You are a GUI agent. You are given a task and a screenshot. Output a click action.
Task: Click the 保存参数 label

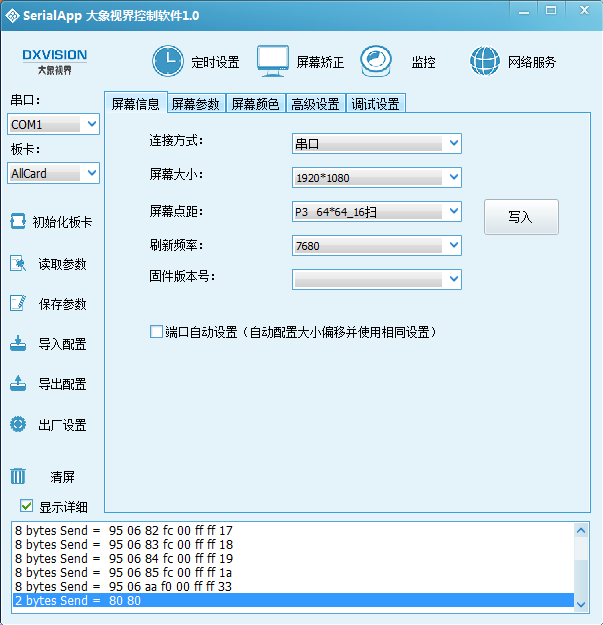[x=63, y=304]
